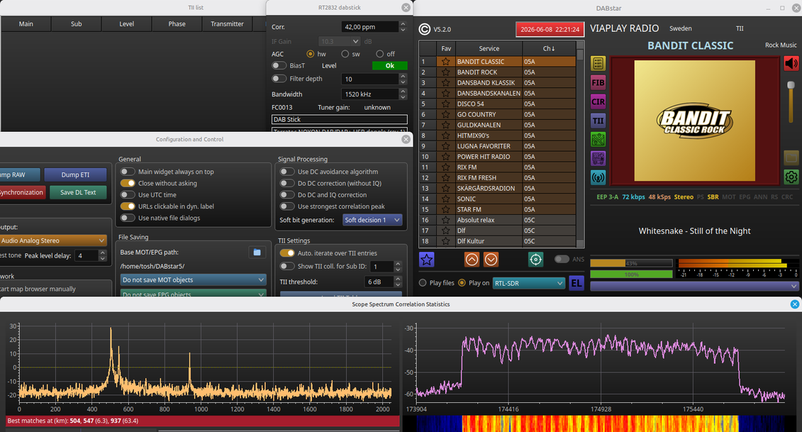Close the Configuration and Control window
Viewport: 802px width, 432px height.
coord(406,139)
